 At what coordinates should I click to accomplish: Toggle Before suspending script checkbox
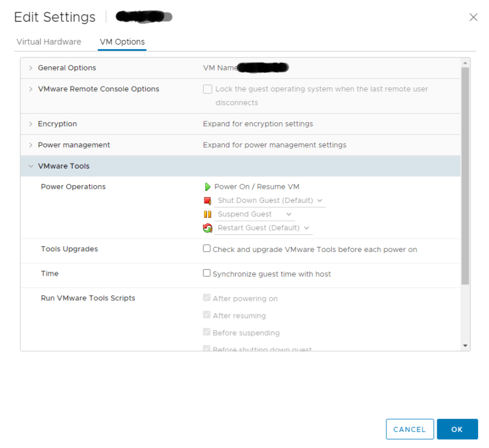(x=206, y=332)
